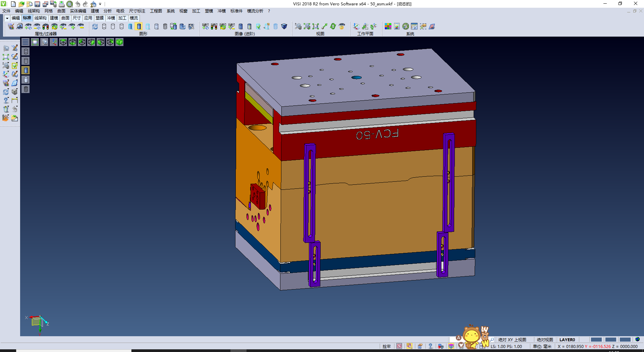Toggle the 拴牢 snap lock in status bar
Viewport: 644px width, 352px height.
pos(387,346)
